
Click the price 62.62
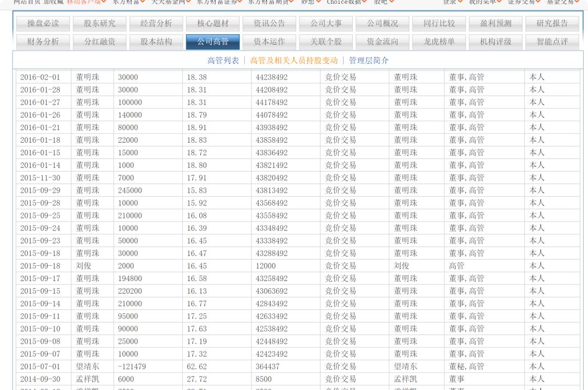197,367
